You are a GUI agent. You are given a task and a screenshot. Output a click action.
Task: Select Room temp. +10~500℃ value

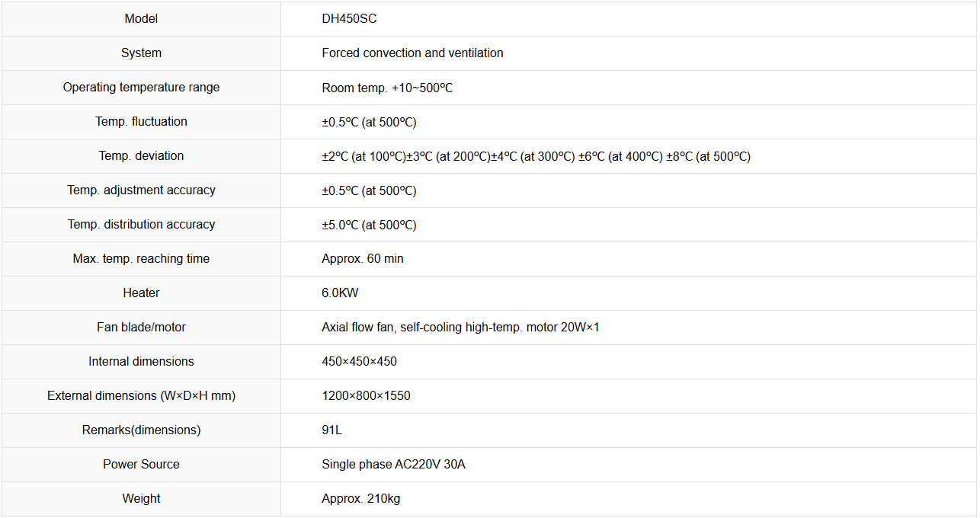tap(387, 88)
